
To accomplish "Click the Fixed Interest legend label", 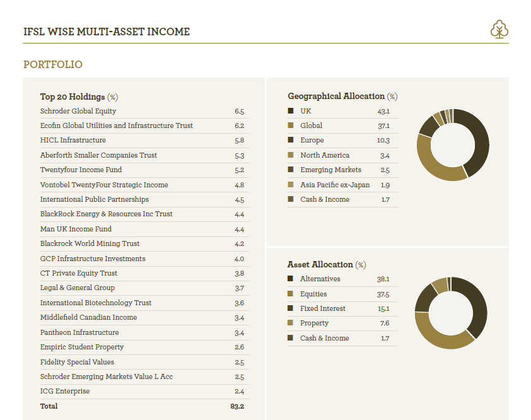I will click(323, 308).
